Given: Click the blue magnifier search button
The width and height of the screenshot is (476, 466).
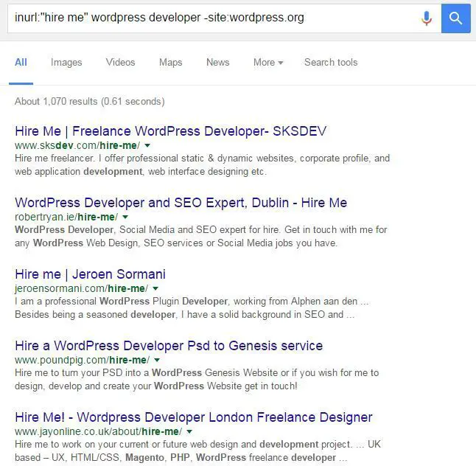Looking at the screenshot, I should (x=455, y=18).
